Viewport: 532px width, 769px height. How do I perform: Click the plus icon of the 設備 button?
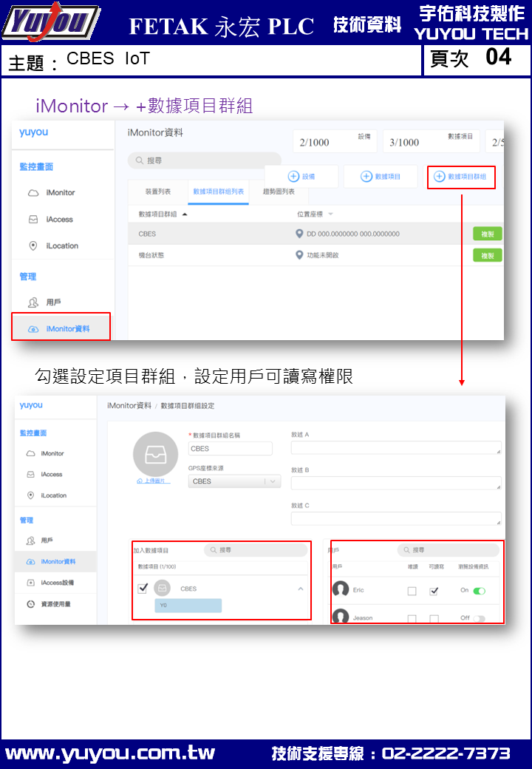point(293,177)
